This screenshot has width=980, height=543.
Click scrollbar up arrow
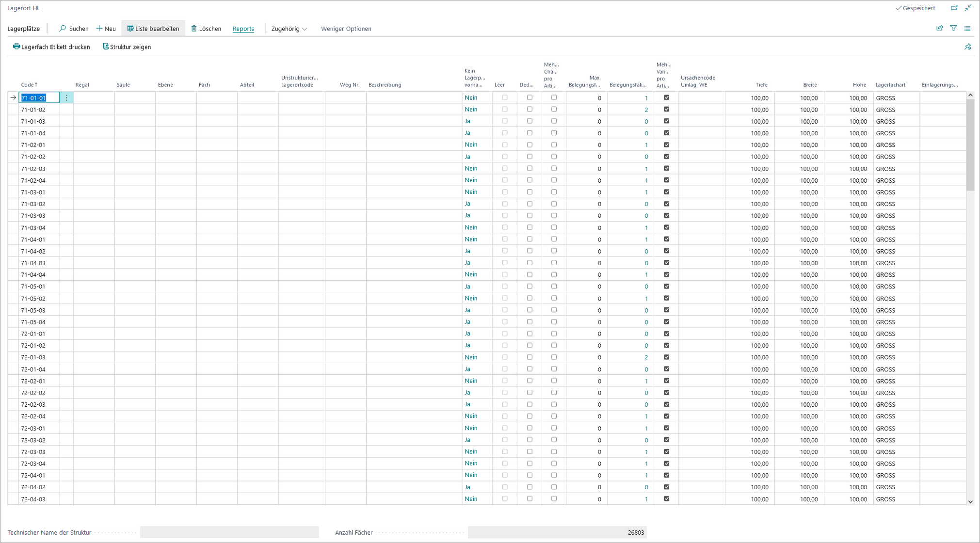click(970, 95)
